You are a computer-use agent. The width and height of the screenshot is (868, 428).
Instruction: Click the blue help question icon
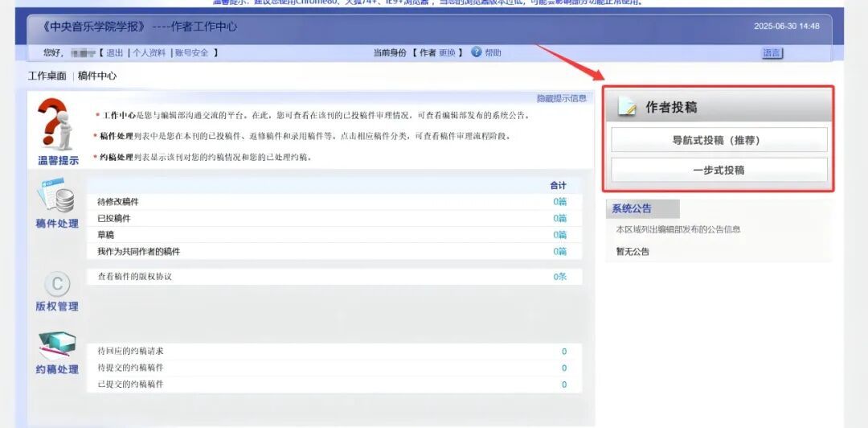tap(476, 52)
